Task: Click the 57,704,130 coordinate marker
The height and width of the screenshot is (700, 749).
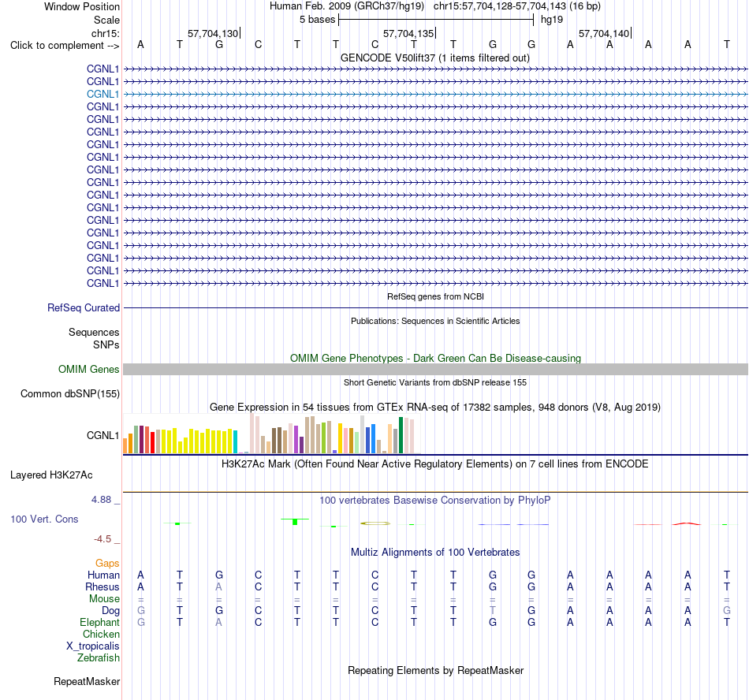Action: [x=213, y=33]
